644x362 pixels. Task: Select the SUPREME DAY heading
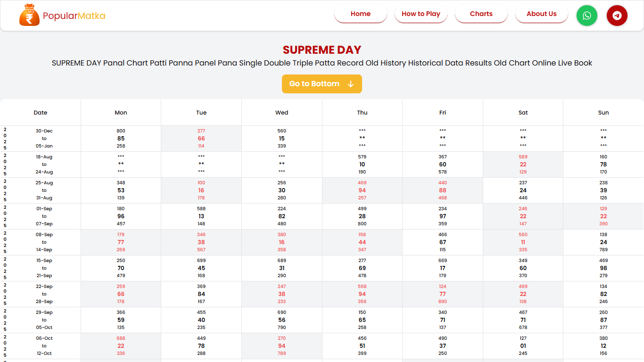[x=322, y=50]
